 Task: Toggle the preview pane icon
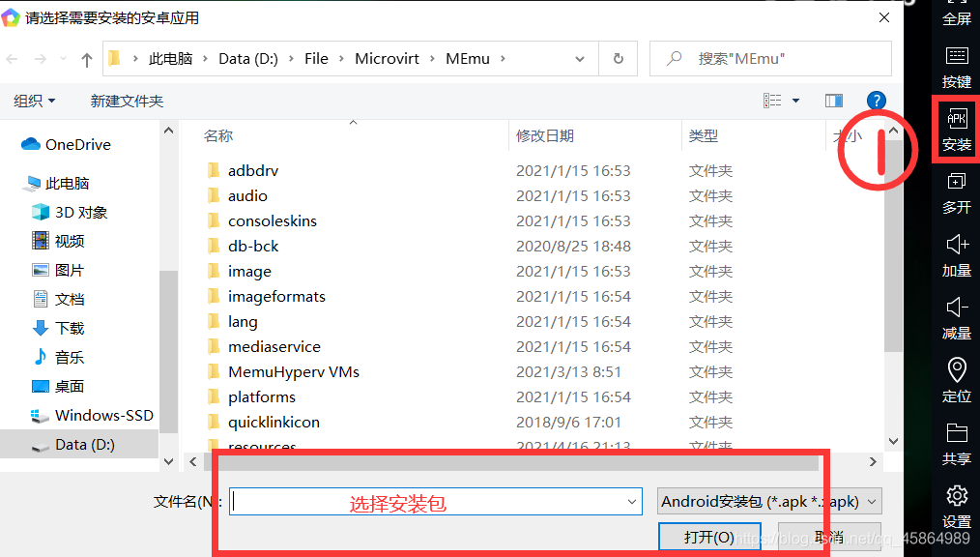[834, 100]
